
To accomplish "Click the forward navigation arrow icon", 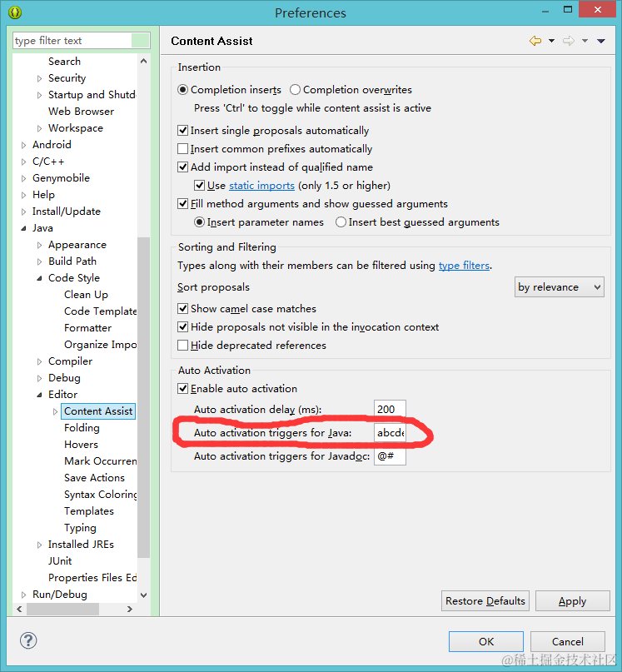I will click(569, 41).
